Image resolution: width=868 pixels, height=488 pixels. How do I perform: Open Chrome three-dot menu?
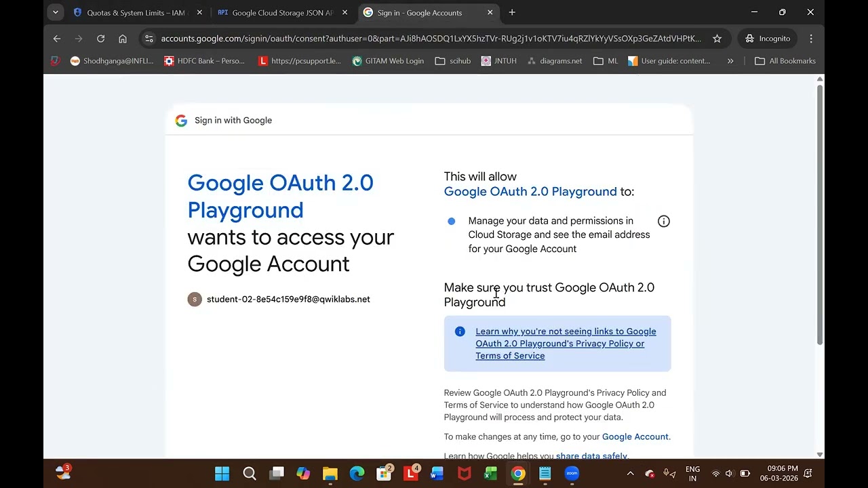pyautogui.click(x=811, y=39)
